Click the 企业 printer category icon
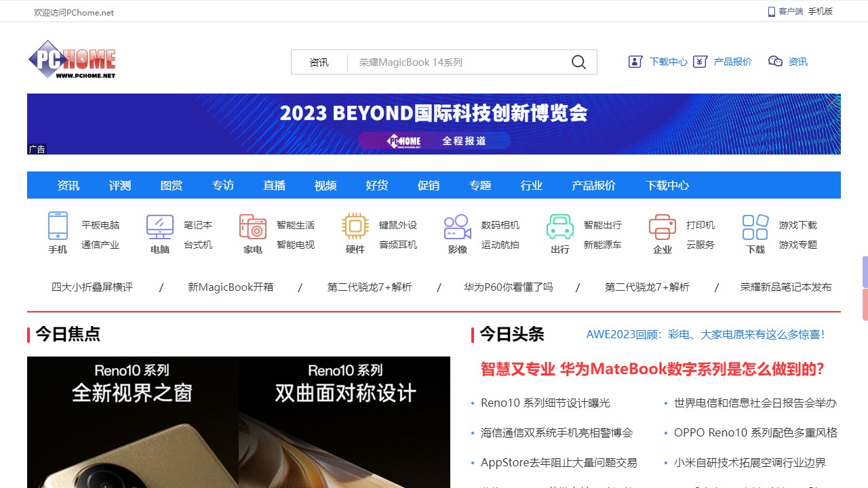The width and height of the screenshot is (868, 488). [663, 226]
